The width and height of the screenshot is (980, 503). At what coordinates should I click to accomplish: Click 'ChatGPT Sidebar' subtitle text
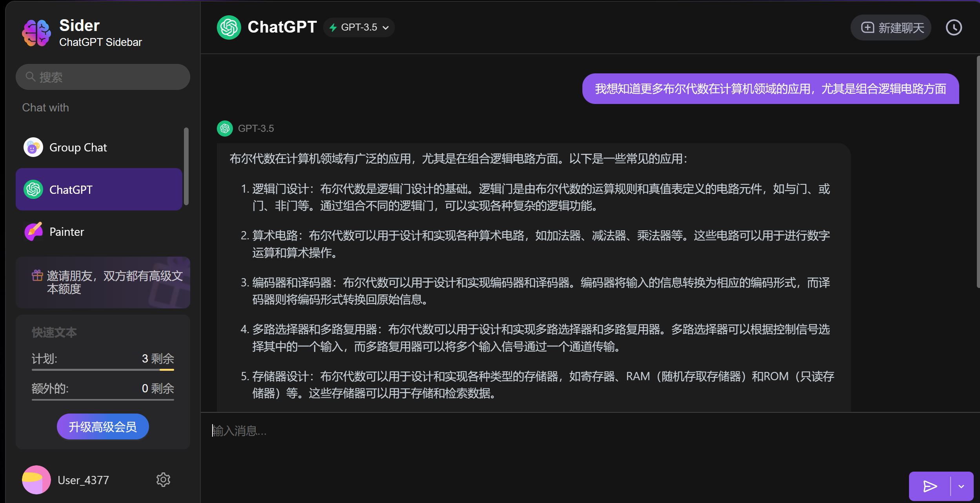pos(100,42)
